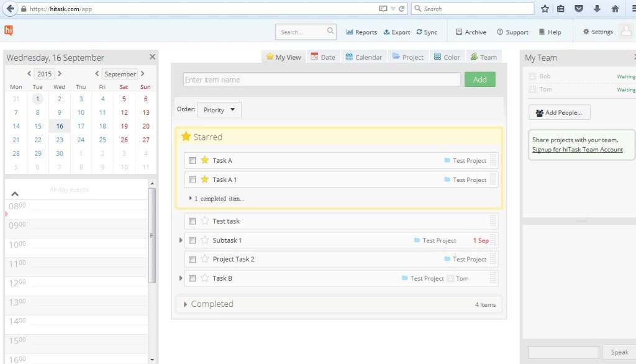Select 23 September in the calendar
The width and height of the screenshot is (636, 364).
point(60,140)
